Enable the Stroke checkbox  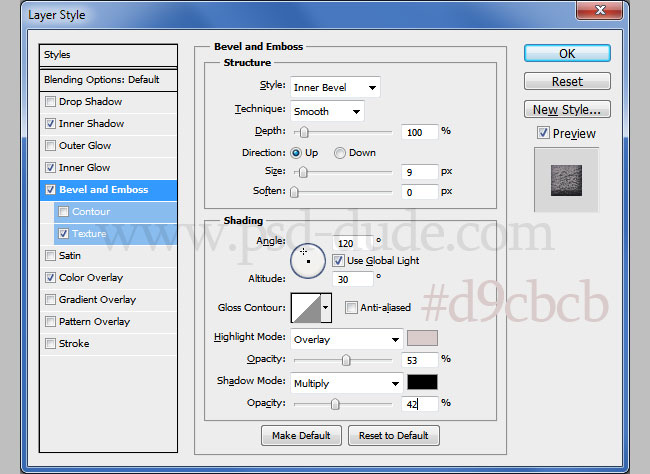point(50,343)
